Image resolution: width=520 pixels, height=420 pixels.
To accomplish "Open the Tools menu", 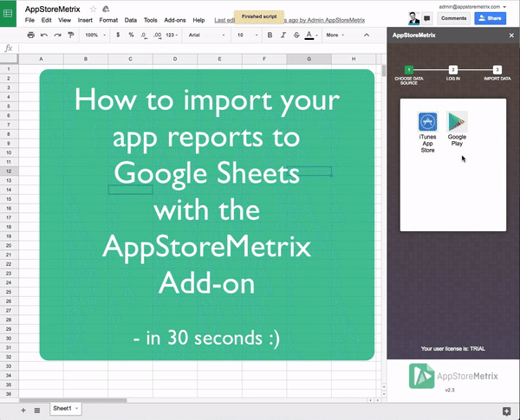I will (x=150, y=20).
